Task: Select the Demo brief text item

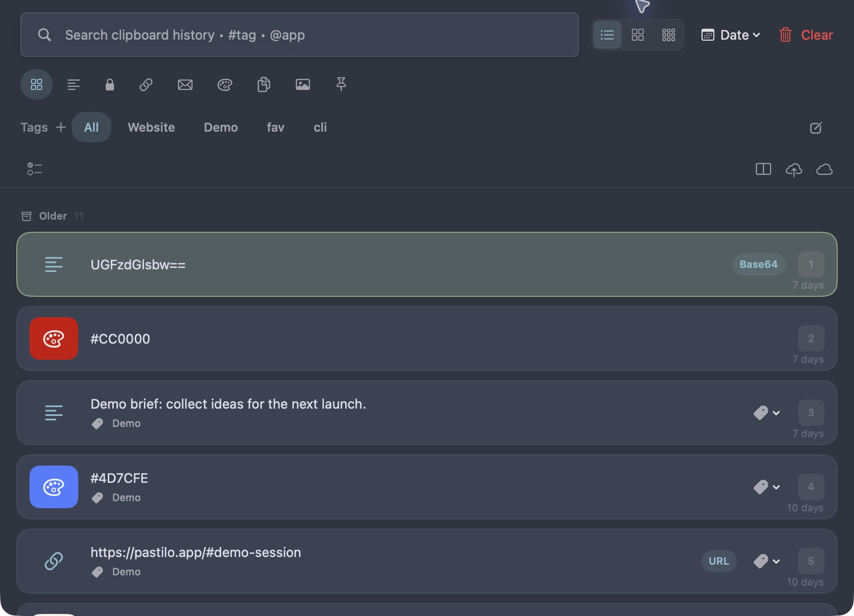Action: [427, 413]
